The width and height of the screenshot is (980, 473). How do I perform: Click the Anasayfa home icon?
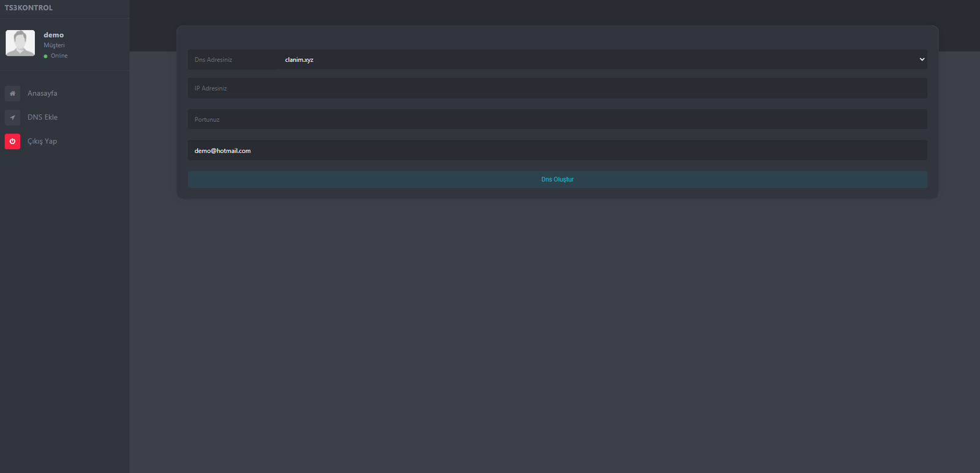tap(12, 93)
